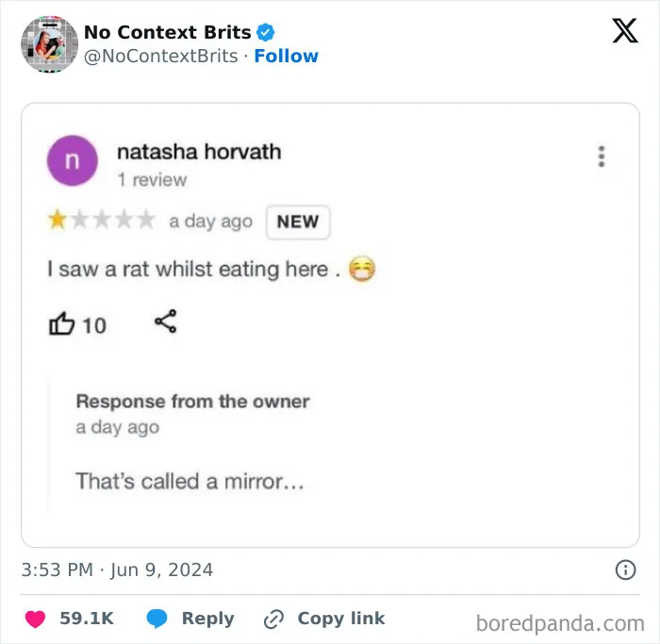This screenshot has height=644, width=660.
Task: Click the thumbs-up helpful icon
Action: (62, 323)
